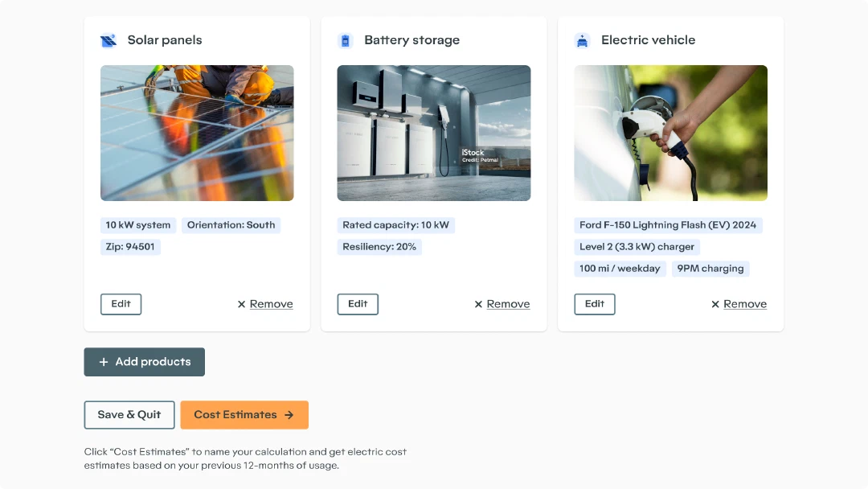
Task: Click the 'Zip: 94501' tag
Action: 130,246
